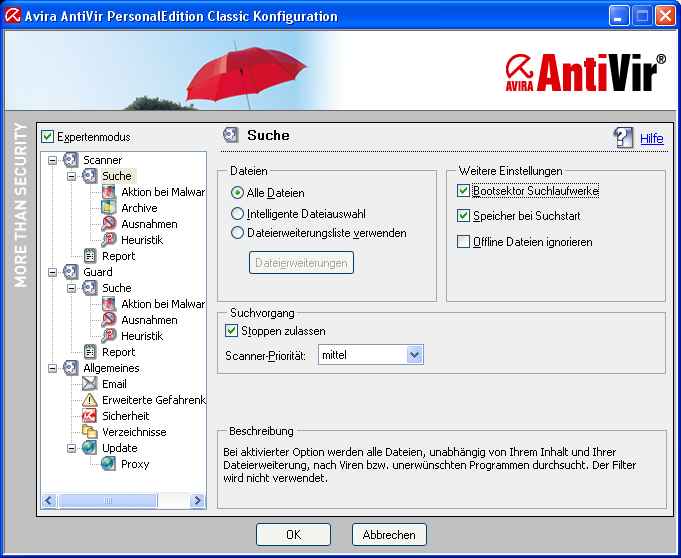This screenshot has height=558, width=681.
Task: Collapse the Guard tree node
Action: [52, 272]
